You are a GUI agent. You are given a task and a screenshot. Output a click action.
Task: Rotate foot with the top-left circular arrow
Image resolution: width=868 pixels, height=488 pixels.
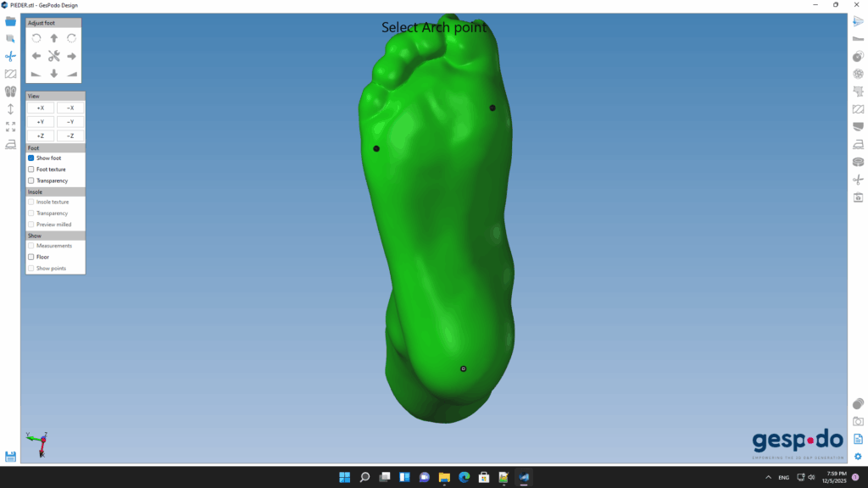click(x=36, y=38)
